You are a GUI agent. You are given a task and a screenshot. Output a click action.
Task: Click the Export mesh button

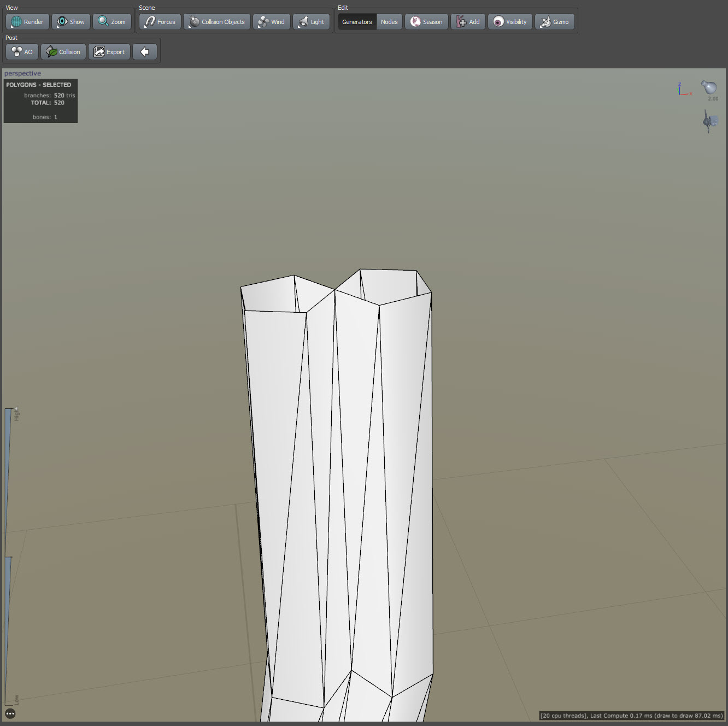coord(109,52)
